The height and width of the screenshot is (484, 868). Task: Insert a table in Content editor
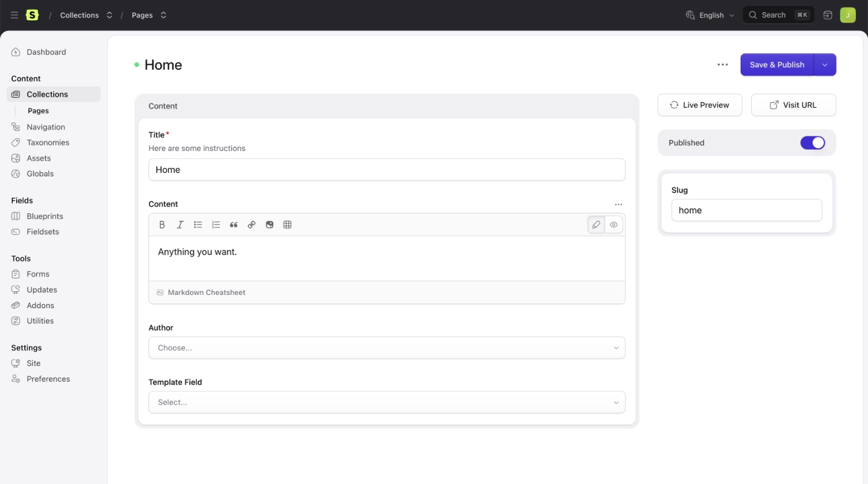coord(288,225)
